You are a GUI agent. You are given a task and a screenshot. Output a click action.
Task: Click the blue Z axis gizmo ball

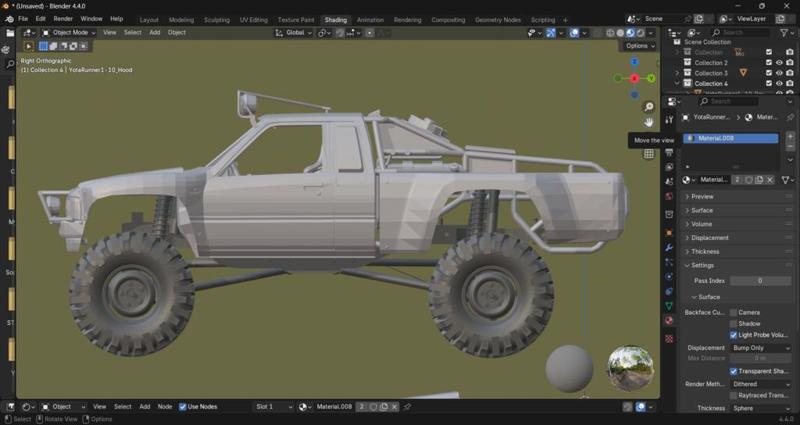click(x=635, y=62)
